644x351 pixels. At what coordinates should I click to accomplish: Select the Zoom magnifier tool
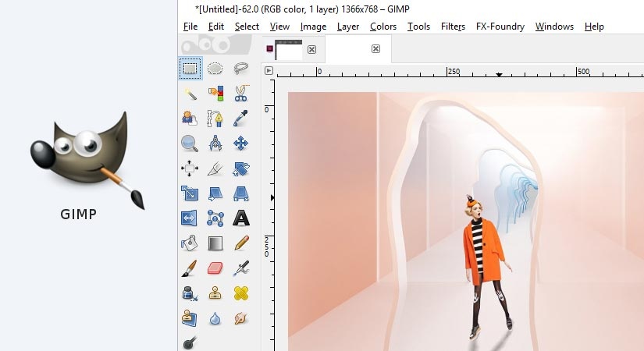coord(190,144)
